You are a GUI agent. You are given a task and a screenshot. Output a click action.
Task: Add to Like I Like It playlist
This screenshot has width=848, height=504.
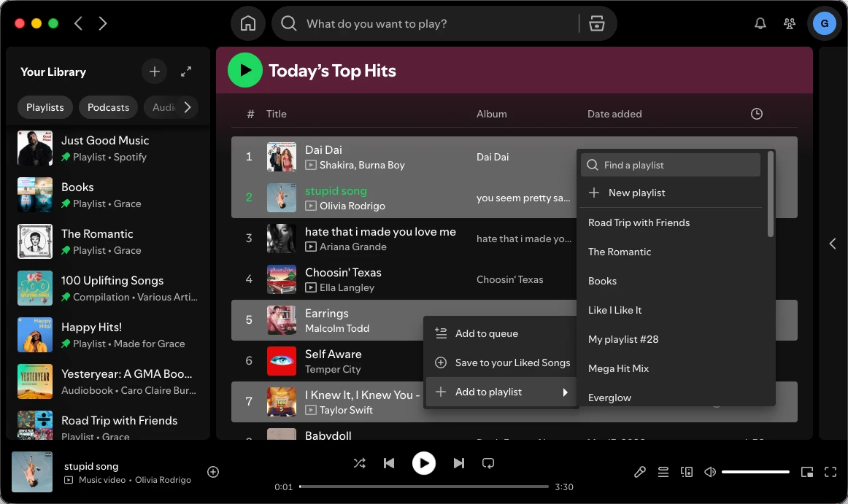[x=671, y=311]
